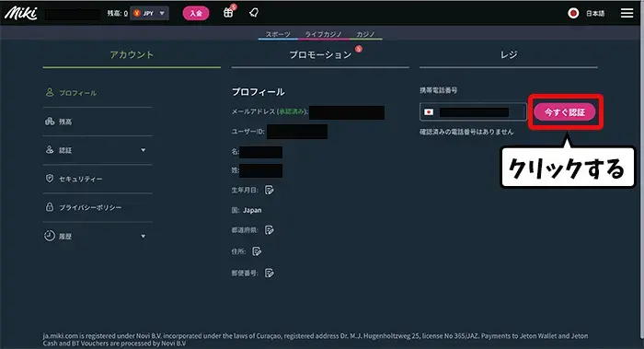
Task: Click the Japan country value
Action: coord(252,210)
